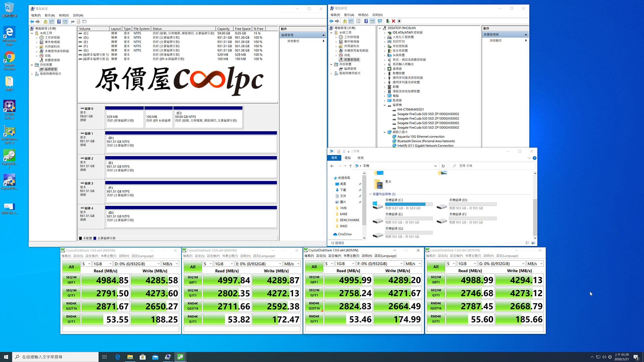The width and height of the screenshot is (644, 362).
Task: Open 設定(S) menu in F: CrystalDiskMark
Action: pos(321,256)
